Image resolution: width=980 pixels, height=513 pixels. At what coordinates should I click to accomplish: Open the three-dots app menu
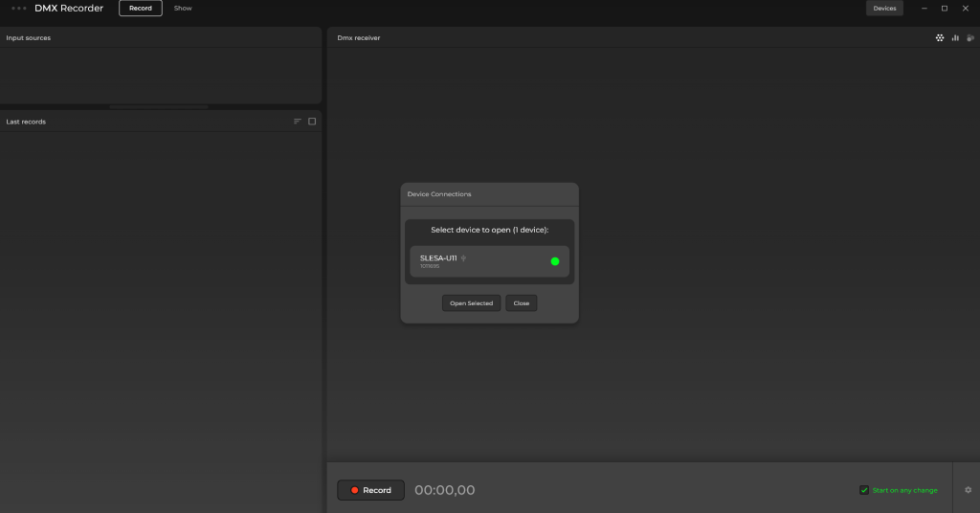(19, 9)
